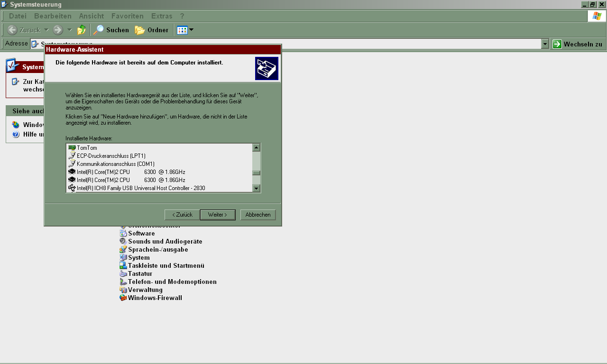607x364 pixels.
Task: Open Taskleiste und Startmenü icon
Action: point(123,265)
